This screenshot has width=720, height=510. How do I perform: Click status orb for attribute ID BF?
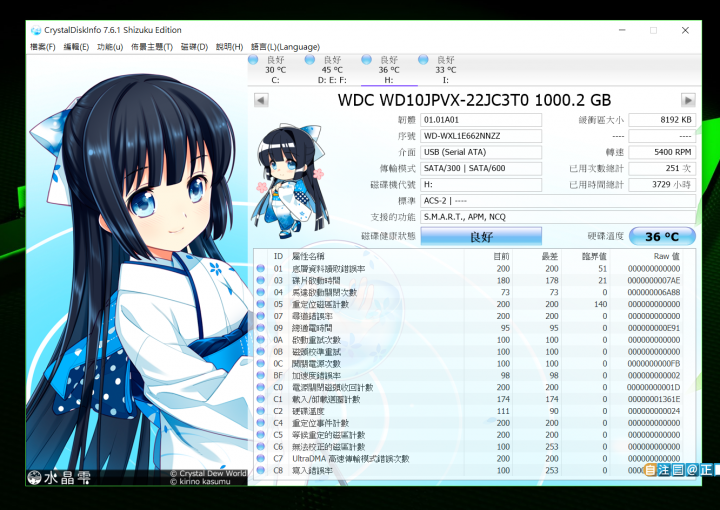click(x=261, y=375)
